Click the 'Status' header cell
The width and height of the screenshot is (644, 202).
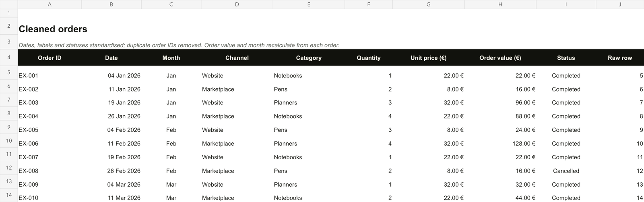(x=566, y=58)
